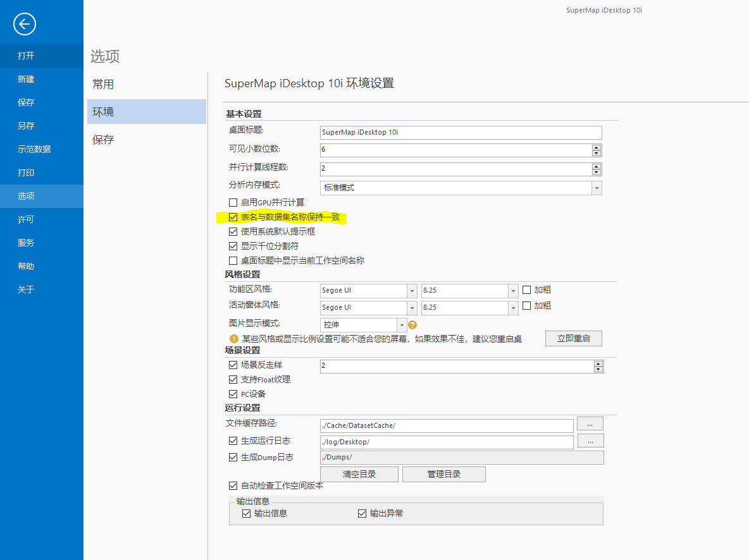Click the ./log/Desktop/ path field

(447, 442)
